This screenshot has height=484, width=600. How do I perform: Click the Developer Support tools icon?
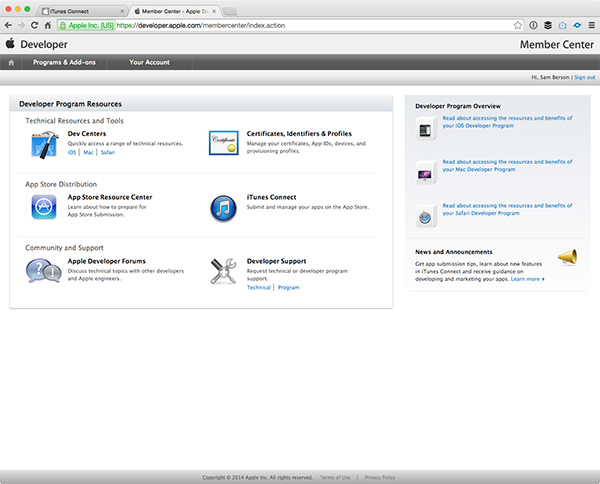pos(223,271)
